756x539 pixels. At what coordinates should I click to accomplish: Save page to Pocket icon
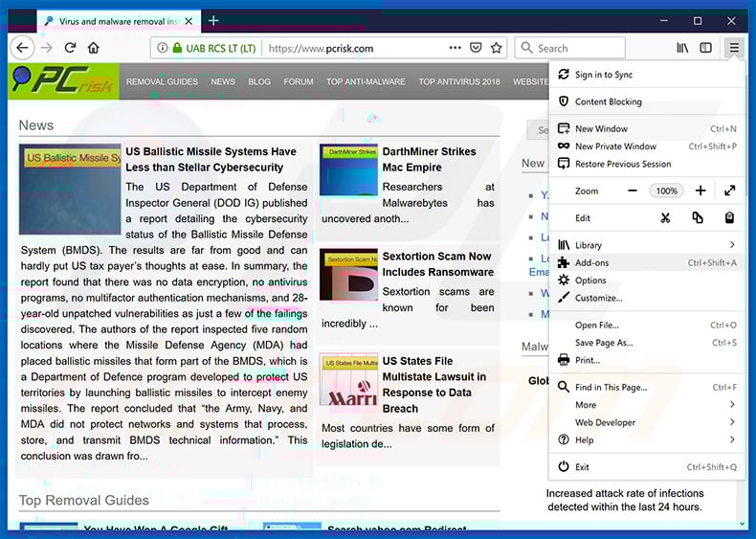(476, 48)
